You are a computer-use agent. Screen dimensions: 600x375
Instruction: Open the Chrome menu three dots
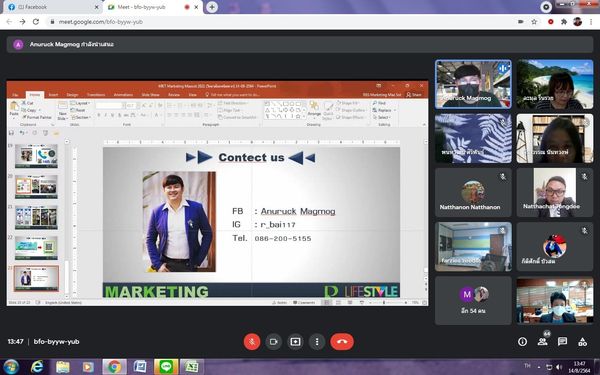591,22
